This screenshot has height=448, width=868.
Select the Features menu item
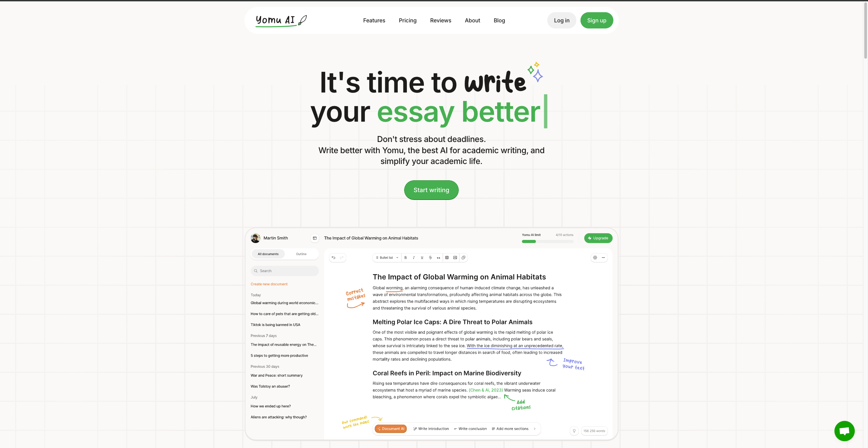click(374, 21)
